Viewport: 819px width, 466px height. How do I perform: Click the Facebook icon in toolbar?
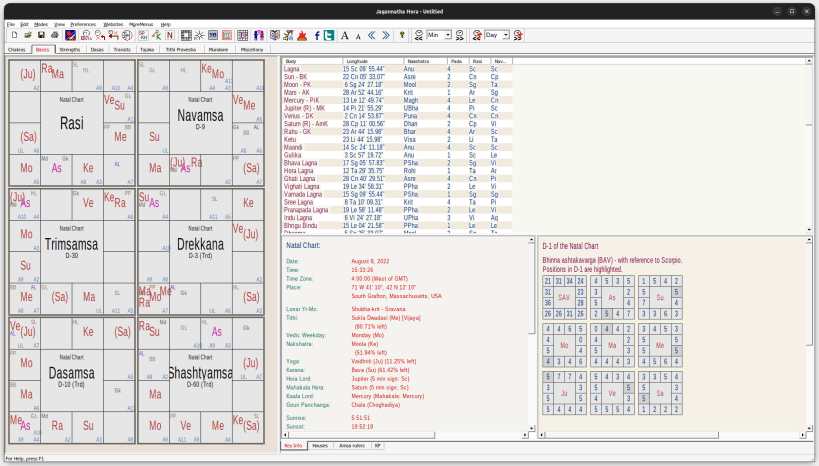[x=317, y=36]
